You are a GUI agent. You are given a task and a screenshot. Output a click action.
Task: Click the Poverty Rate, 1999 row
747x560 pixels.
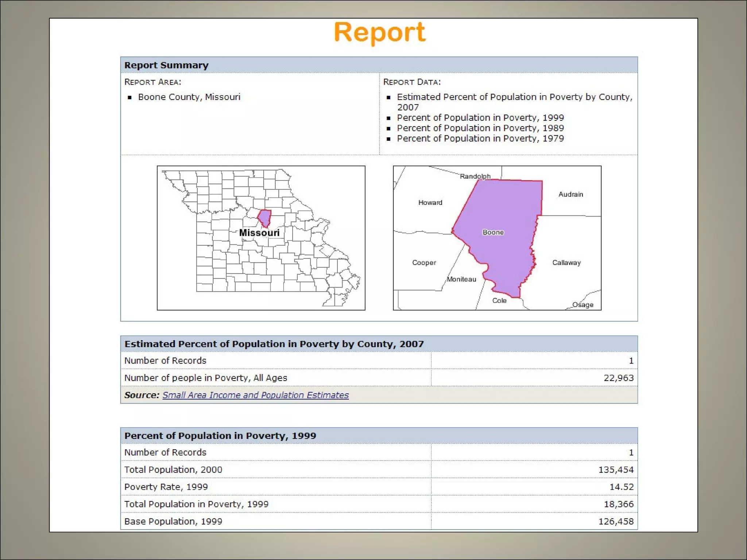[x=166, y=487]
